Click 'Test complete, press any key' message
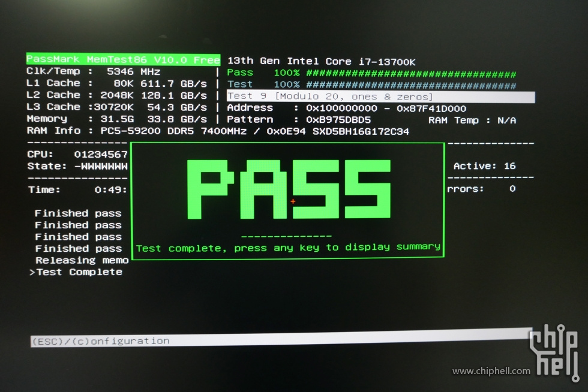The width and height of the screenshot is (588, 392). (288, 248)
